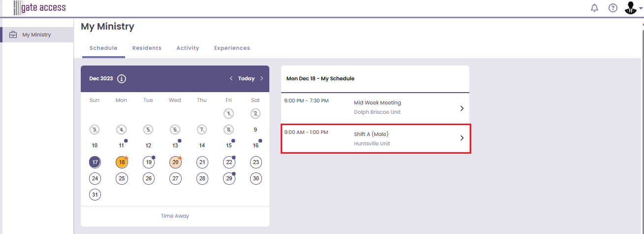Select December 26 on the calendar

[x=149, y=178]
